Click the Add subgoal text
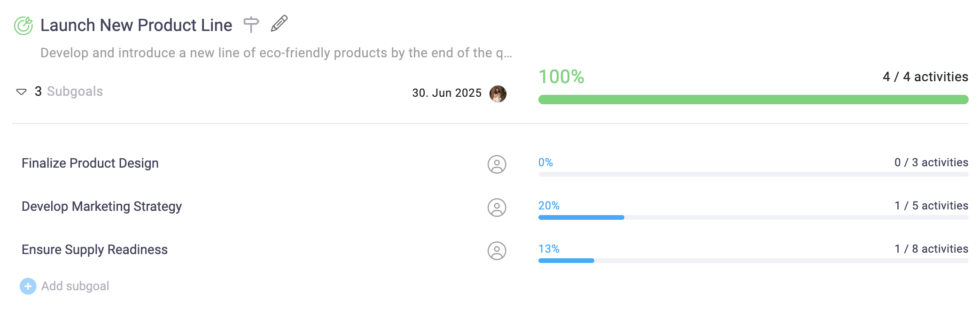 pyautogui.click(x=75, y=286)
